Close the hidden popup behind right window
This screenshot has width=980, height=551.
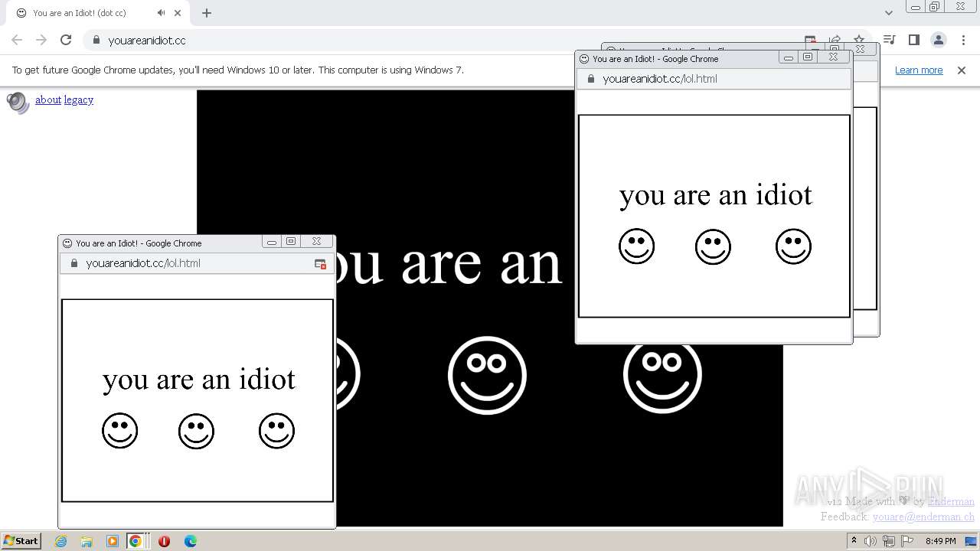pyautogui.click(x=861, y=49)
